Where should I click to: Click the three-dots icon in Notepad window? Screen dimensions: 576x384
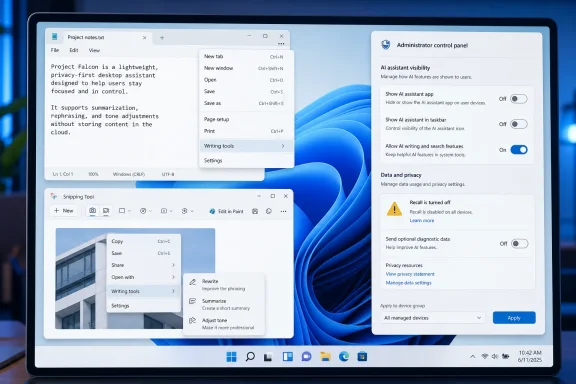click(281, 44)
